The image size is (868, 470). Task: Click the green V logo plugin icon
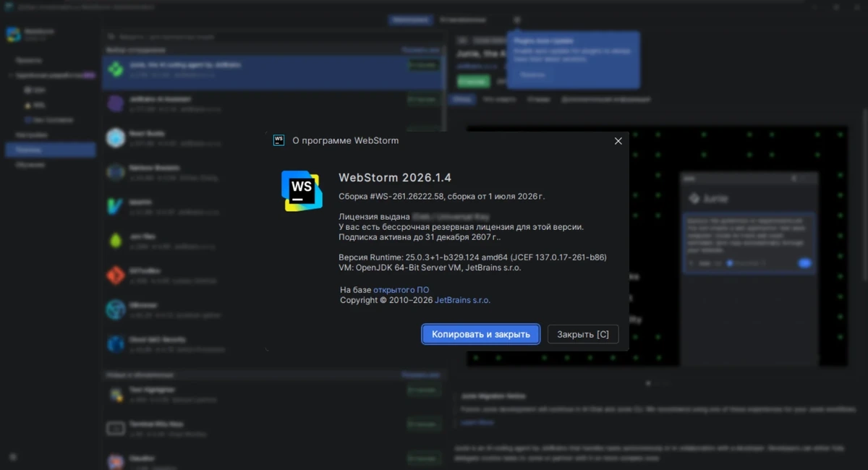tap(116, 206)
